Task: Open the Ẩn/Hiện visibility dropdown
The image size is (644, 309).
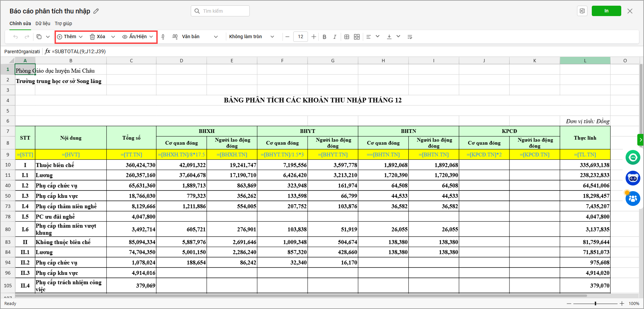Action: [x=138, y=37]
